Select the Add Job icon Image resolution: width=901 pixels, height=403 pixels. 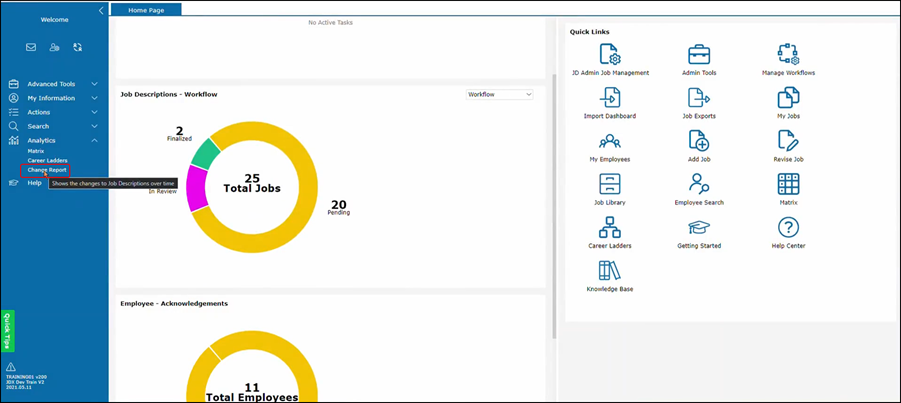coord(698,141)
